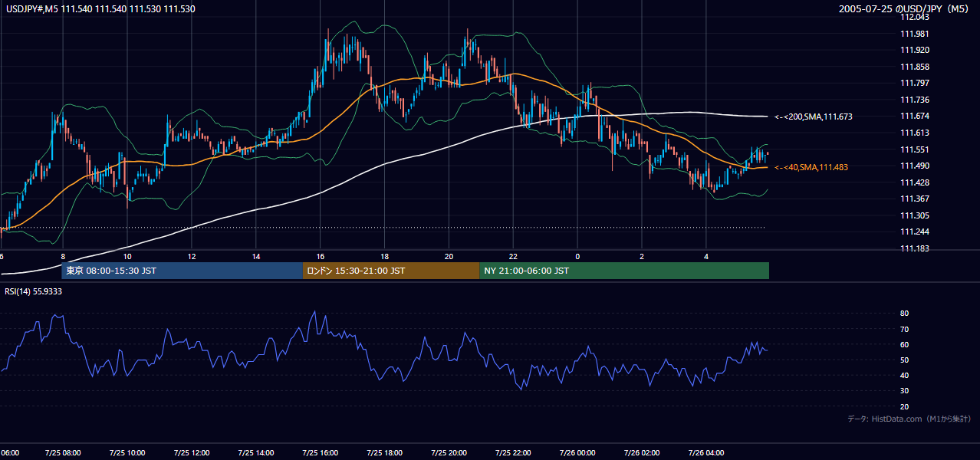Click RSI level 30 on scale
Screen dimensions: 980x460
(904, 391)
